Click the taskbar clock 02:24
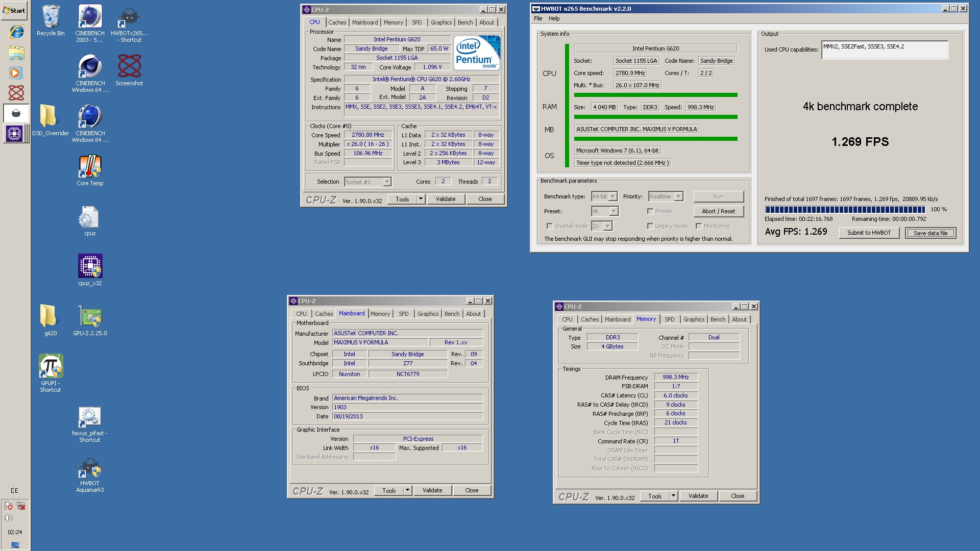The width and height of the screenshot is (980, 551). (15, 532)
